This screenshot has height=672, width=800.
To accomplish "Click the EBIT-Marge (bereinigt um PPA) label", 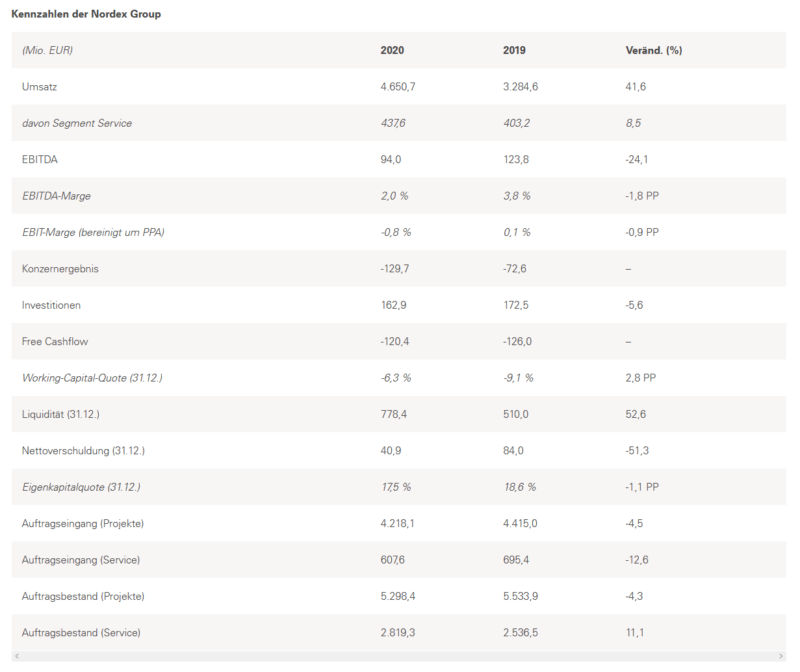I will pos(93,232).
